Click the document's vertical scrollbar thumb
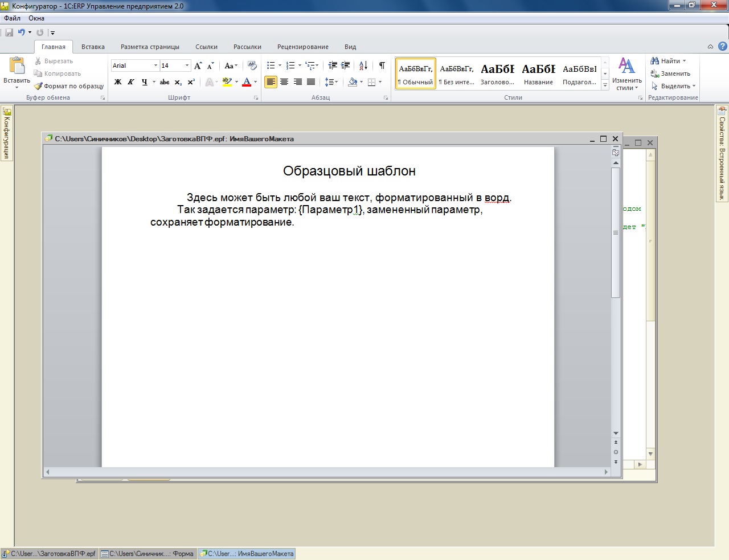Viewport: 729px width, 560px height. 616,232
